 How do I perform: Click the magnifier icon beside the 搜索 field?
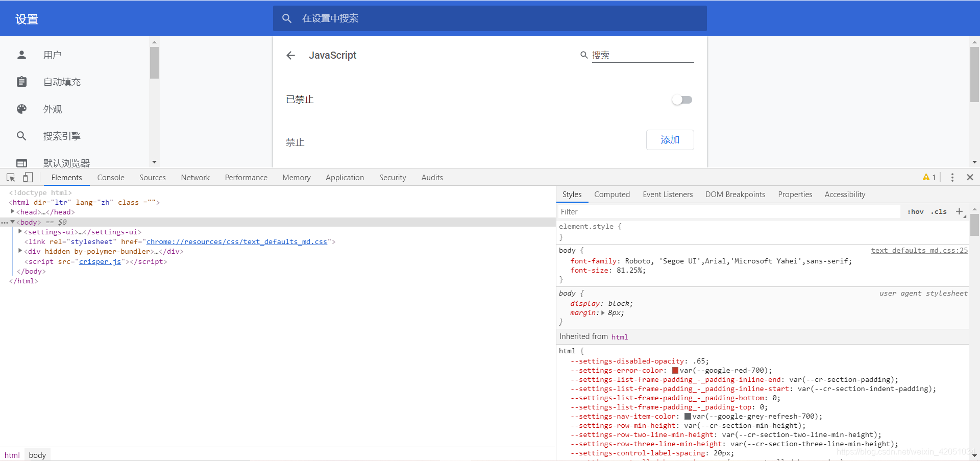584,55
